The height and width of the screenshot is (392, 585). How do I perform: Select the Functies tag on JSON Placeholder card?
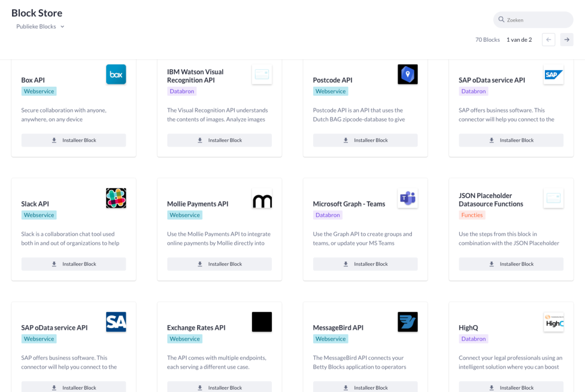point(472,215)
